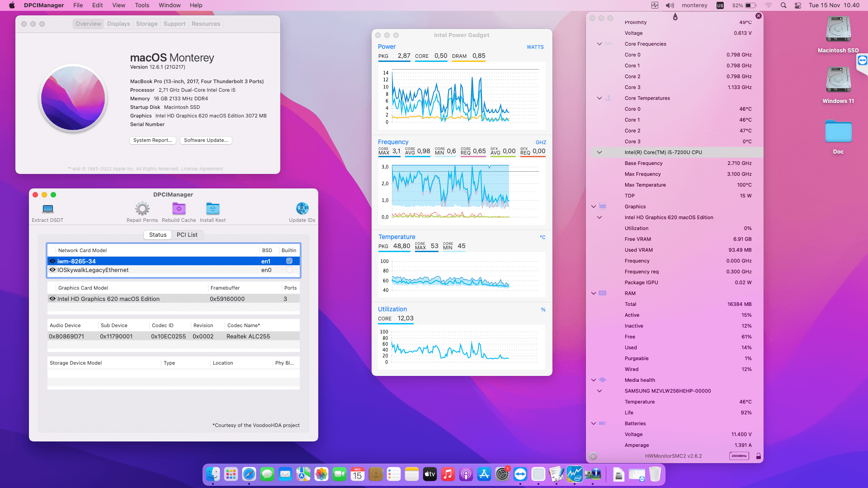The image size is (868, 488).
Task: Open Music from the Dock
Action: click(448, 474)
